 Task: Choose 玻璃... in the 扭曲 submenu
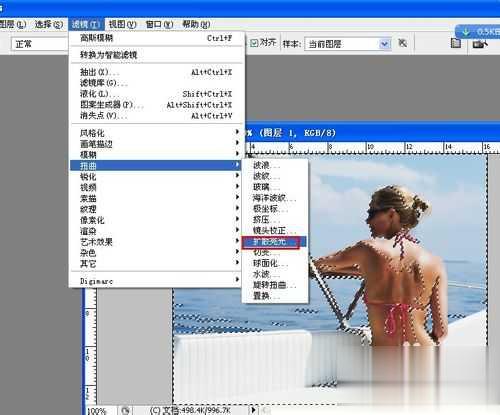[275, 187]
